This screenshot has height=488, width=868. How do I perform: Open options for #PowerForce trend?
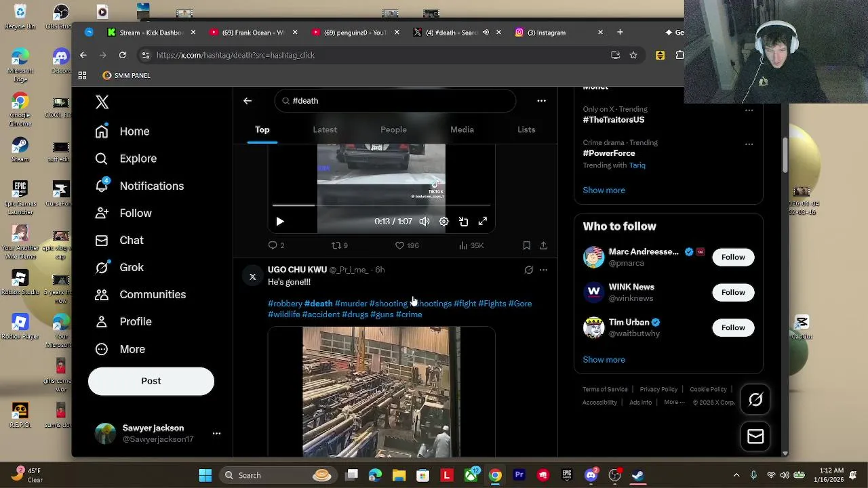tap(749, 144)
